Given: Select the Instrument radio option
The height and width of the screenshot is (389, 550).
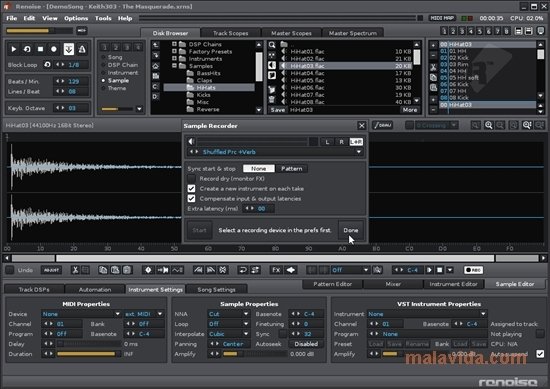Looking at the screenshot, I should (x=120, y=73).
